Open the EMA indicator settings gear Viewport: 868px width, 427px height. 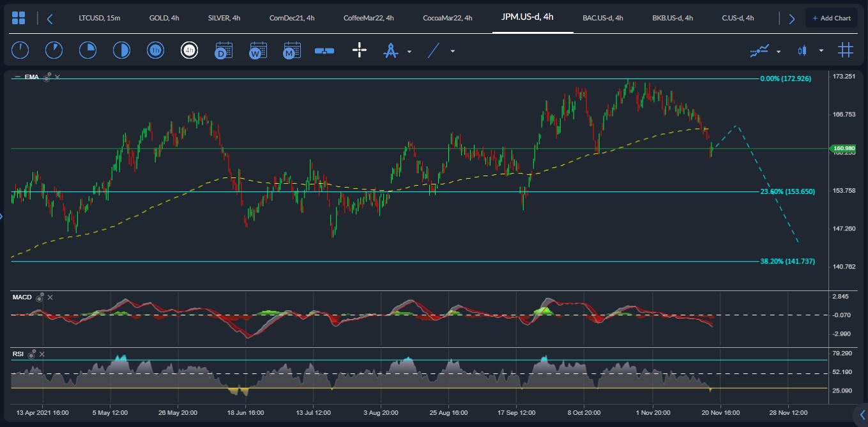coord(47,77)
